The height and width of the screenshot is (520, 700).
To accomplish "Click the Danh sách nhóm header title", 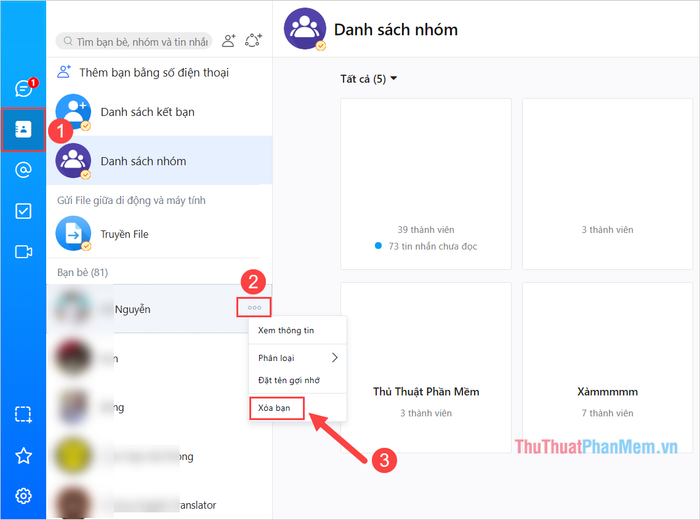I will pyautogui.click(x=396, y=29).
